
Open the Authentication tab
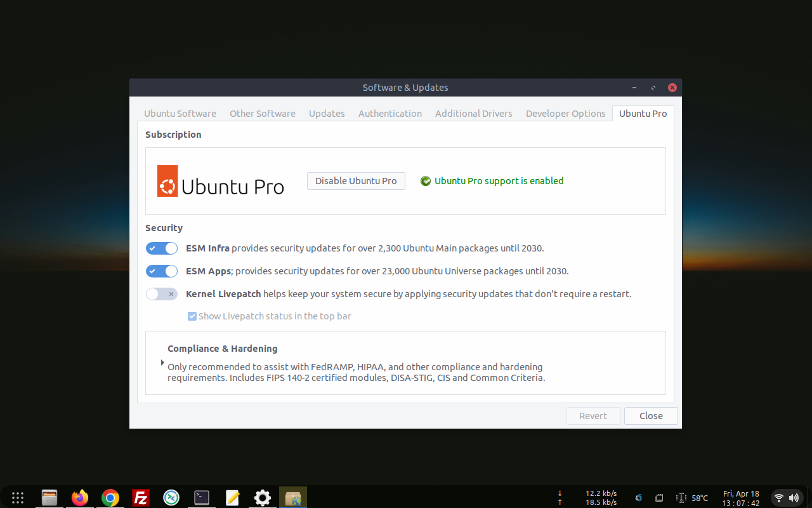pyautogui.click(x=390, y=114)
